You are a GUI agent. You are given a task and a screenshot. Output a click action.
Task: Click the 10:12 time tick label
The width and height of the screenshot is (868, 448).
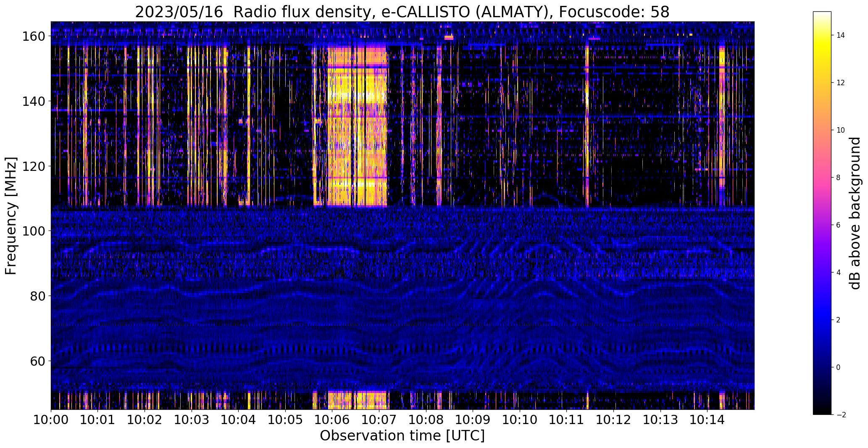(613, 420)
